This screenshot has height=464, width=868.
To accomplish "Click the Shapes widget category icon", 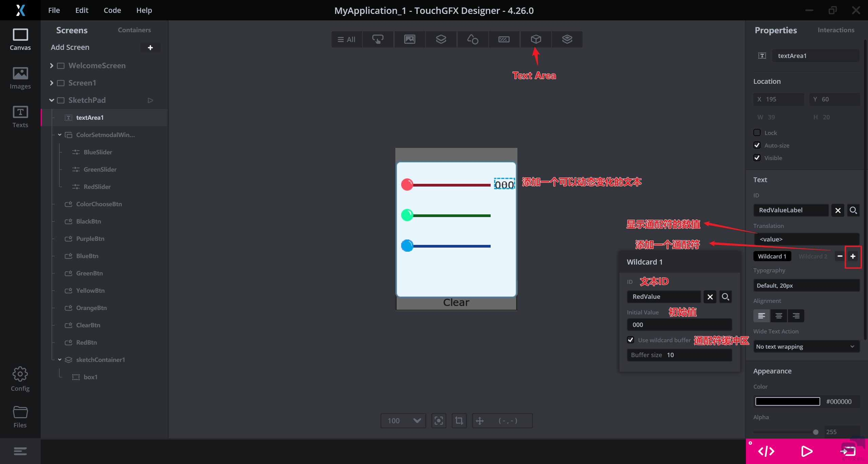I will (472, 39).
